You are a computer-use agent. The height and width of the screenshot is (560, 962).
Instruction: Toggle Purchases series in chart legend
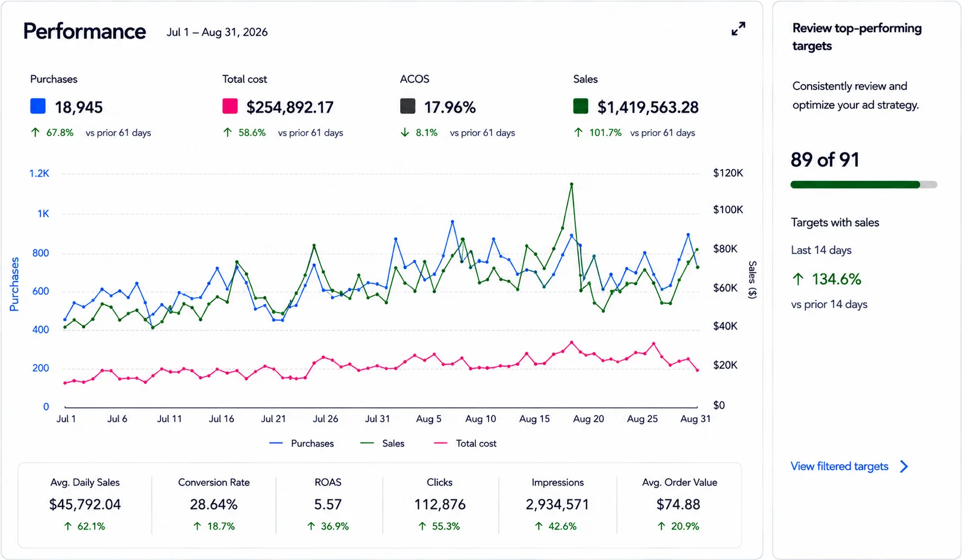coord(301,444)
